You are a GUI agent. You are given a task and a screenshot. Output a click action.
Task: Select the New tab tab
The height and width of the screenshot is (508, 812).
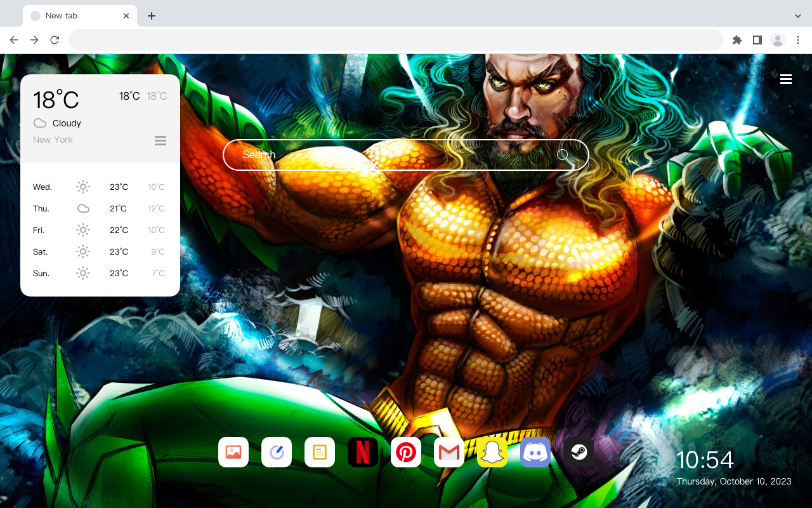tap(80, 16)
